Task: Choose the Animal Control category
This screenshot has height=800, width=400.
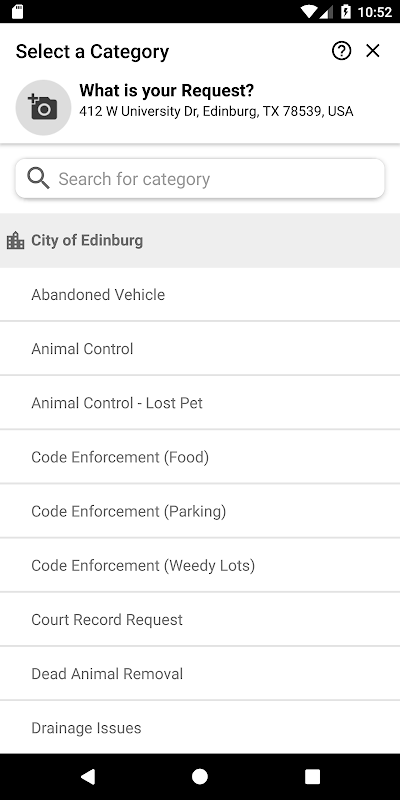Action: [x=200, y=348]
